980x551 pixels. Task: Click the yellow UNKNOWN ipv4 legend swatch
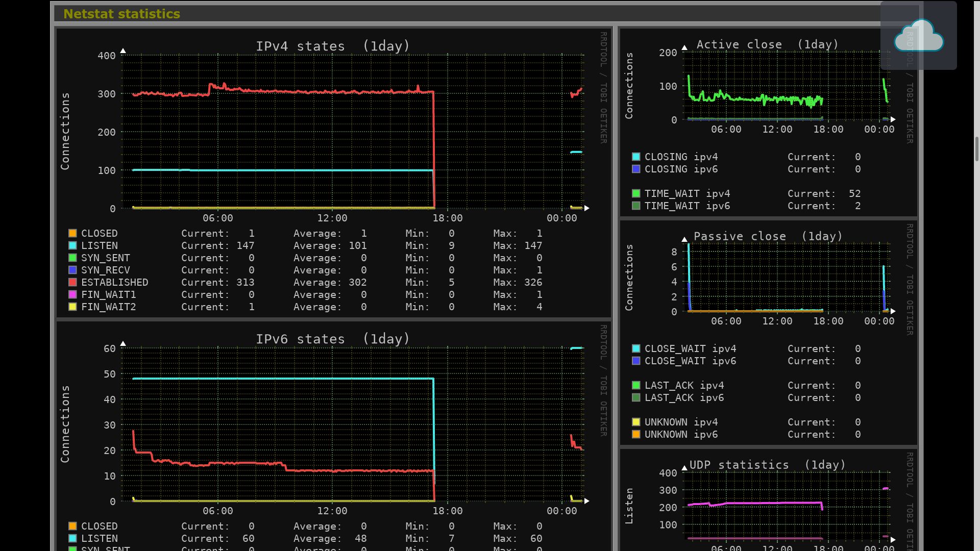click(x=636, y=422)
